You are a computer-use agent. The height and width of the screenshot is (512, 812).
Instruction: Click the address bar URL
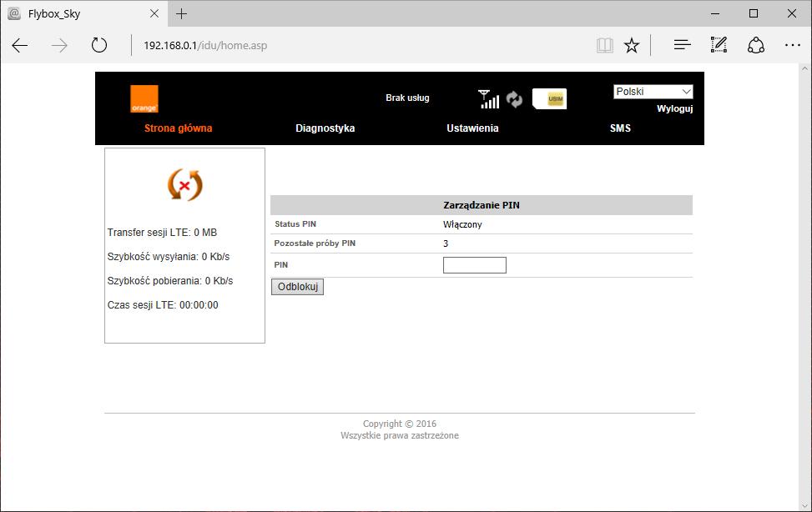205,46
